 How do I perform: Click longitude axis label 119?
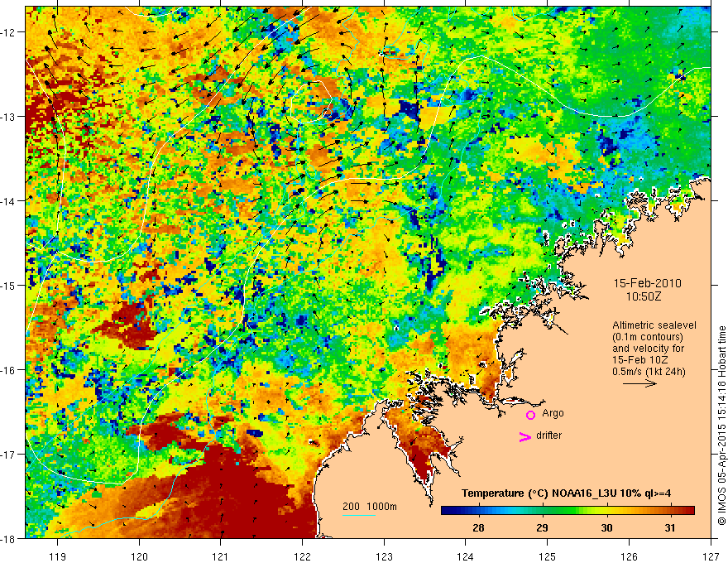[x=58, y=556]
